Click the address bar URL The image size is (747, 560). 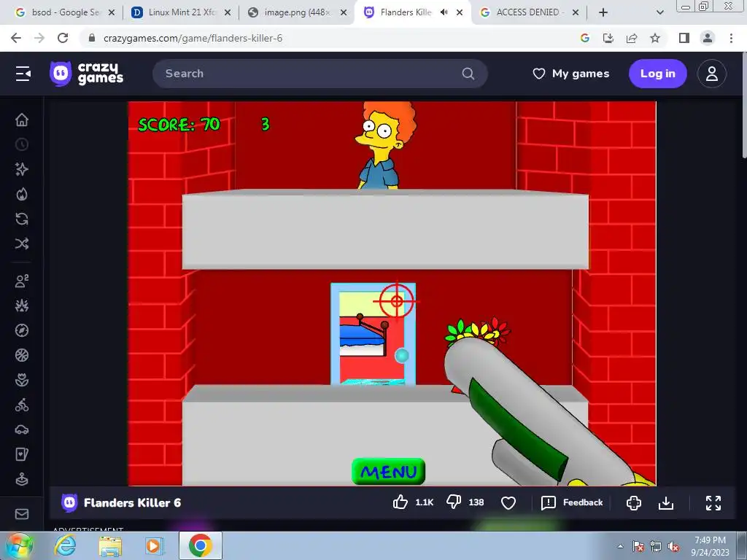point(193,38)
